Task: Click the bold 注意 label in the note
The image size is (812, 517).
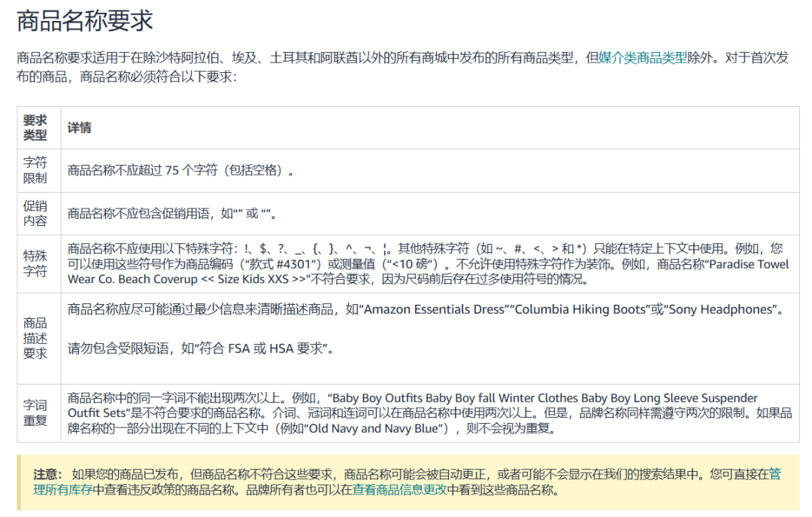Action: click(x=47, y=474)
